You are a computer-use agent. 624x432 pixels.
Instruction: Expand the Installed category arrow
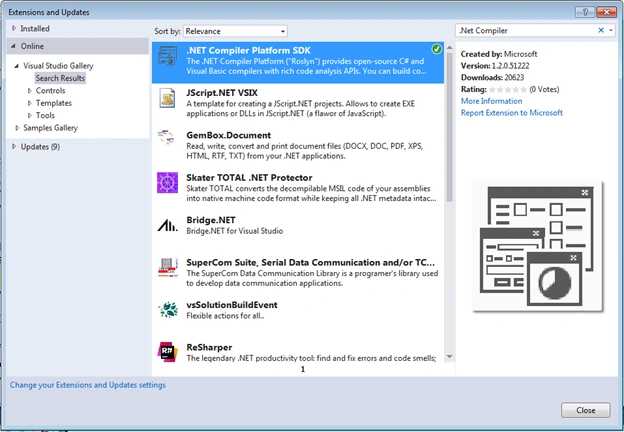(14, 28)
